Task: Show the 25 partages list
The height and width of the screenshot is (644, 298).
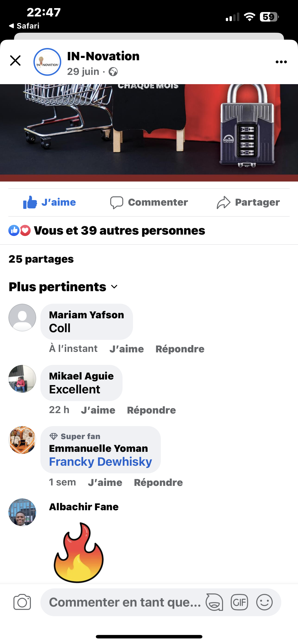Action: 41,259
